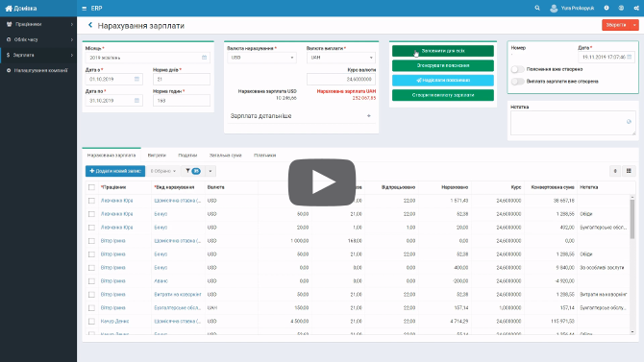
Task: Click the red Зберегти save button
Action: (616, 25)
